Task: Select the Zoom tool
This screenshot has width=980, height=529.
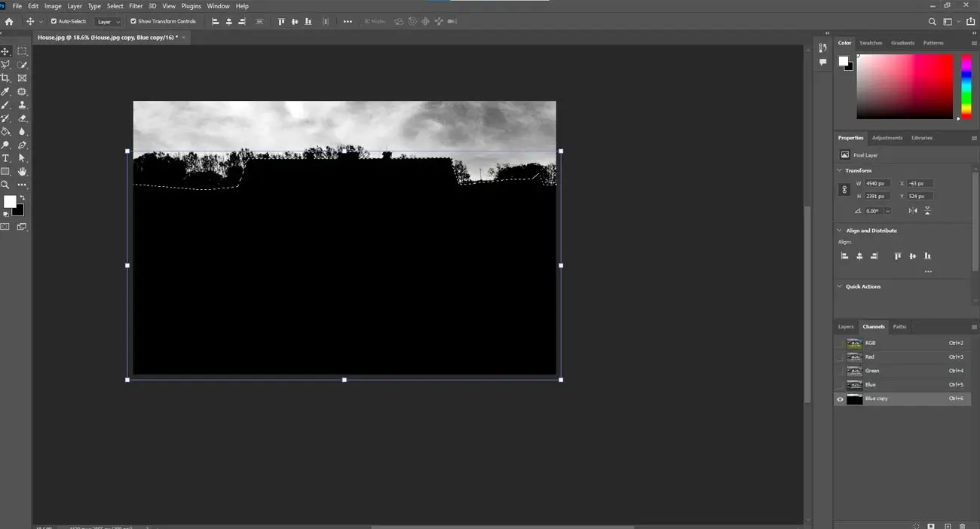Action: tap(6, 185)
